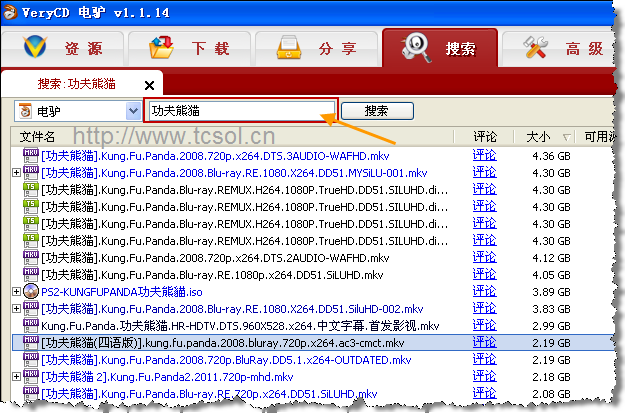Click MKV icon of RE.1080p SiLUHD.mkv

(x=31, y=275)
